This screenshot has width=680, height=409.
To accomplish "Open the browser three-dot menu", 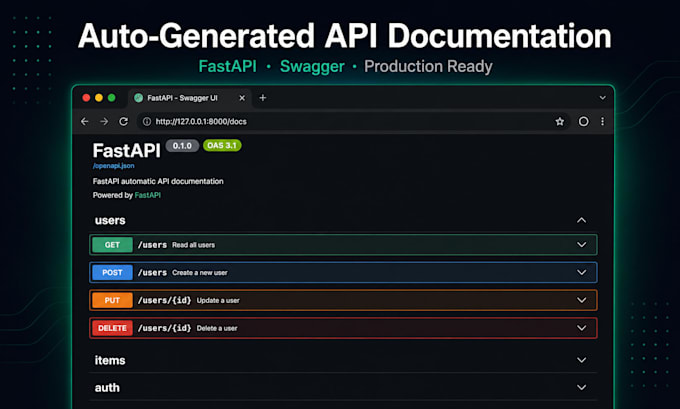I will (x=602, y=121).
